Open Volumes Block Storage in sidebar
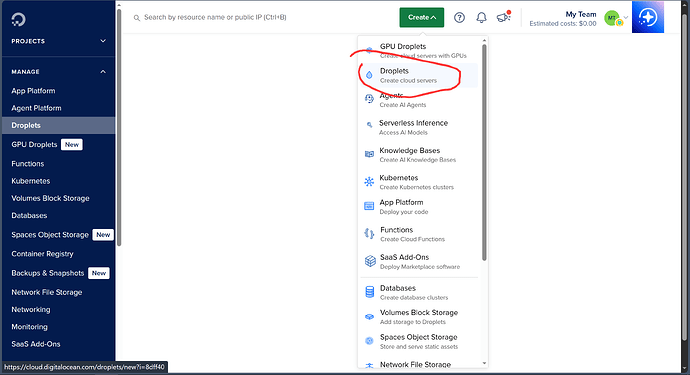The width and height of the screenshot is (690, 375). (50, 198)
